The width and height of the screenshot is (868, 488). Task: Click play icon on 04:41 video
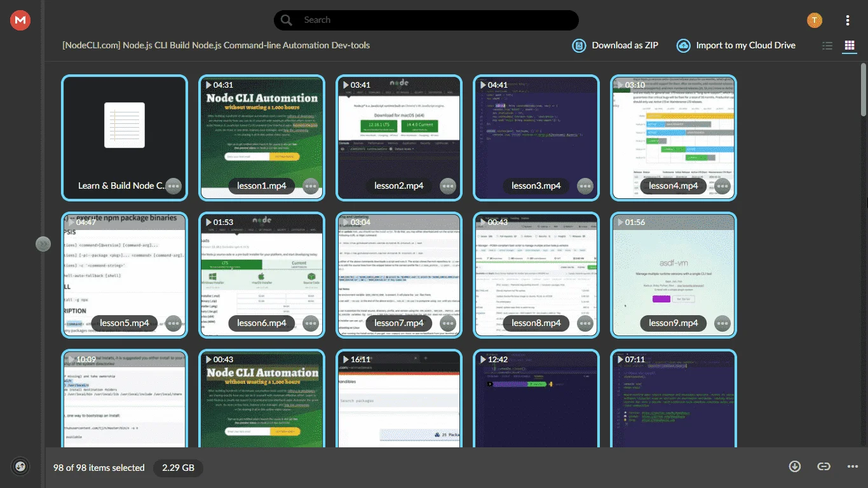pyautogui.click(x=482, y=85)
